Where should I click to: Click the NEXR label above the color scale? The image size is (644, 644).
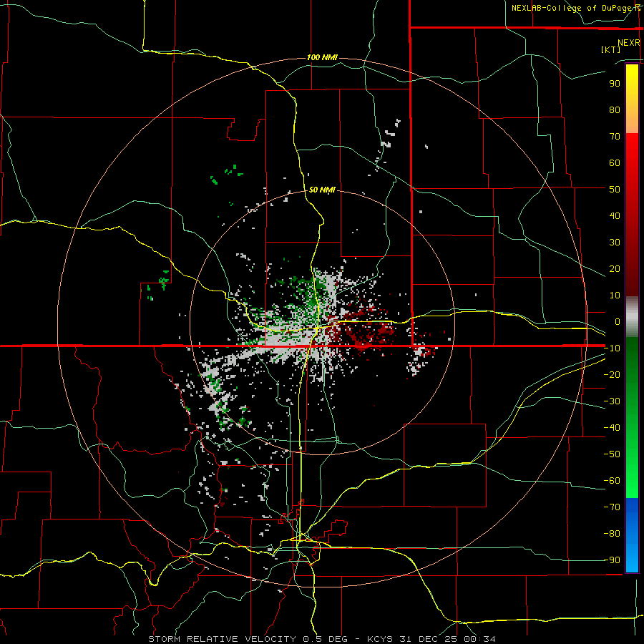coord(628,43)
